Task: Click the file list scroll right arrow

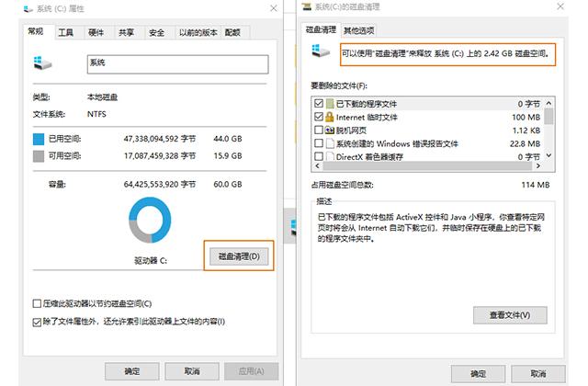Action: [x=538, y=165]
